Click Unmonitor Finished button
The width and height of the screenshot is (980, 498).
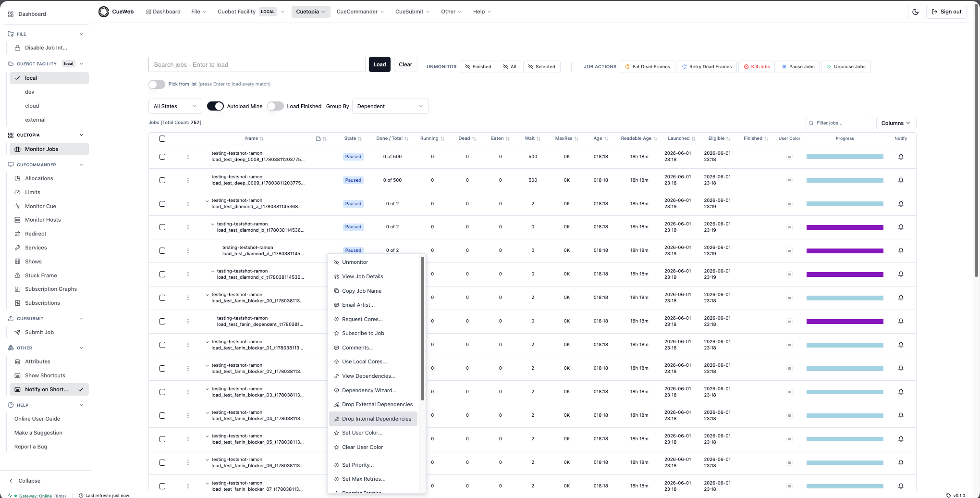coord(478,67)
